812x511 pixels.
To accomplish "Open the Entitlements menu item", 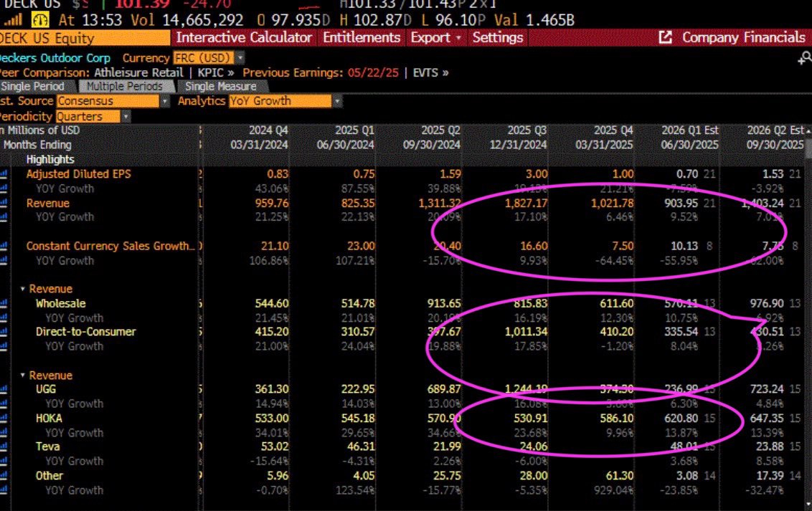I will pyautogui.click(x=362, y=38).
